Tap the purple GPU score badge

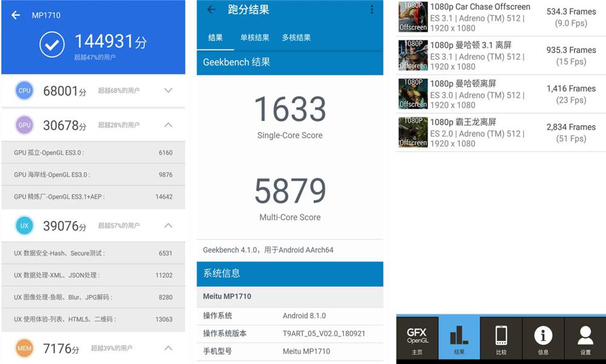24,125
